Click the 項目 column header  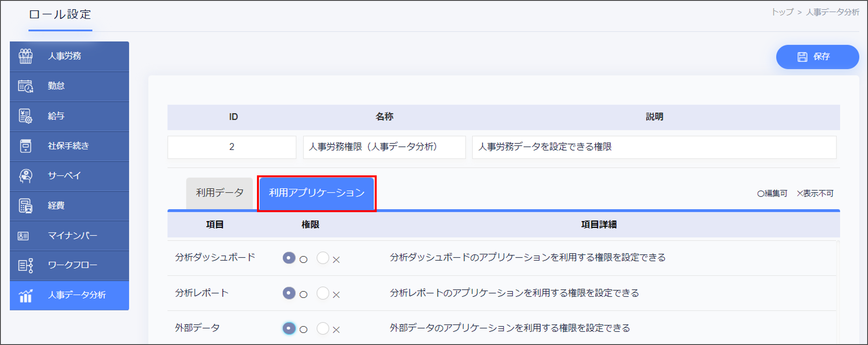tap(215, 225)
